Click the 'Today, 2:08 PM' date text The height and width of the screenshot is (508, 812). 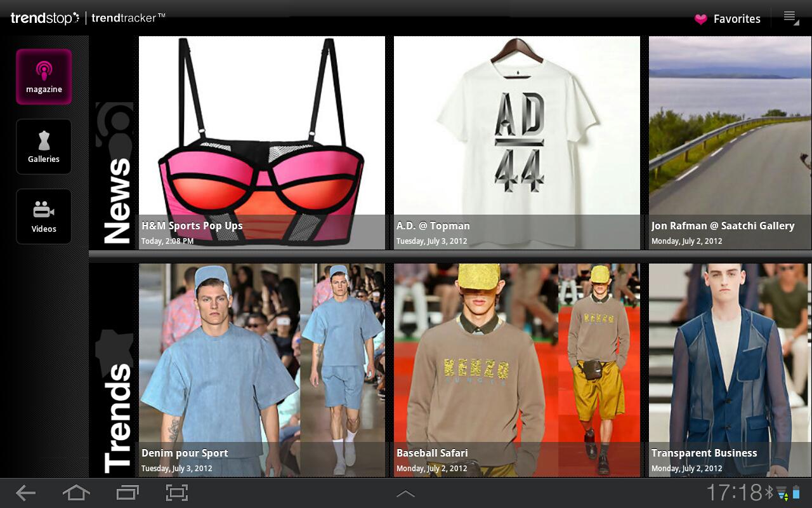tap(167, 241)
